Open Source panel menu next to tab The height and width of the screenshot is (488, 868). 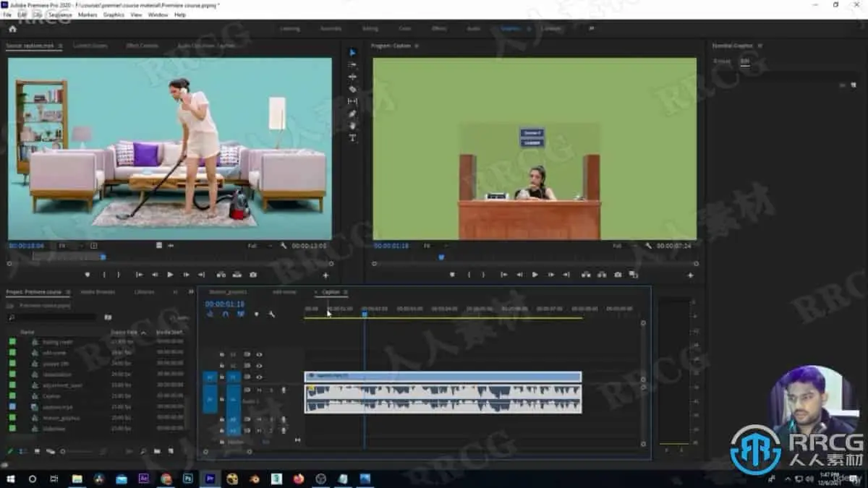tap(61, 46)
